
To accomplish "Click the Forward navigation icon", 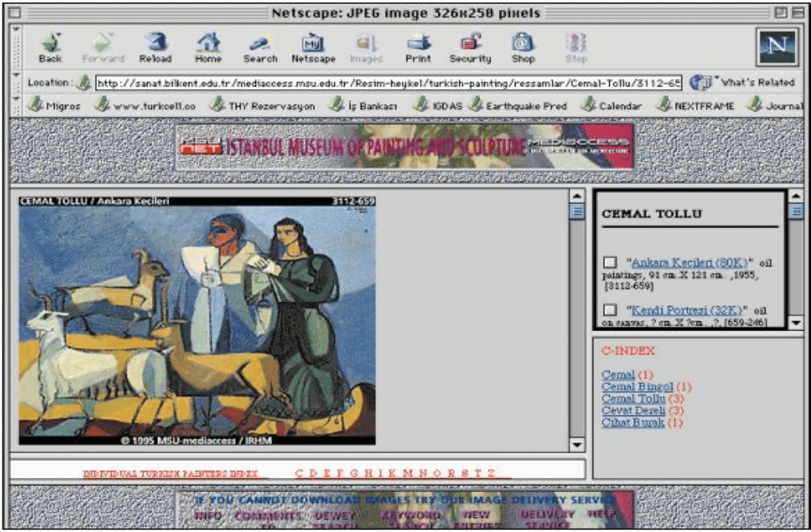I will 103,48.
